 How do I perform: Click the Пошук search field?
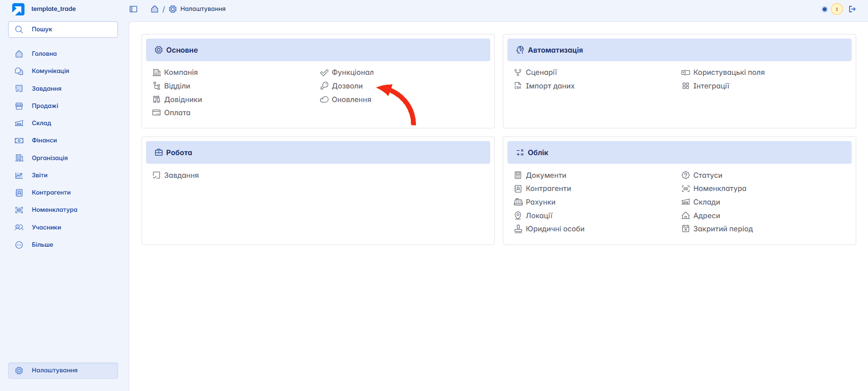[63, 29]
